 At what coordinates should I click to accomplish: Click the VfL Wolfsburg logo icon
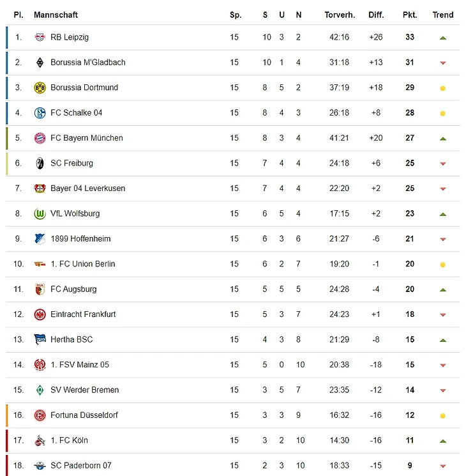40,213
